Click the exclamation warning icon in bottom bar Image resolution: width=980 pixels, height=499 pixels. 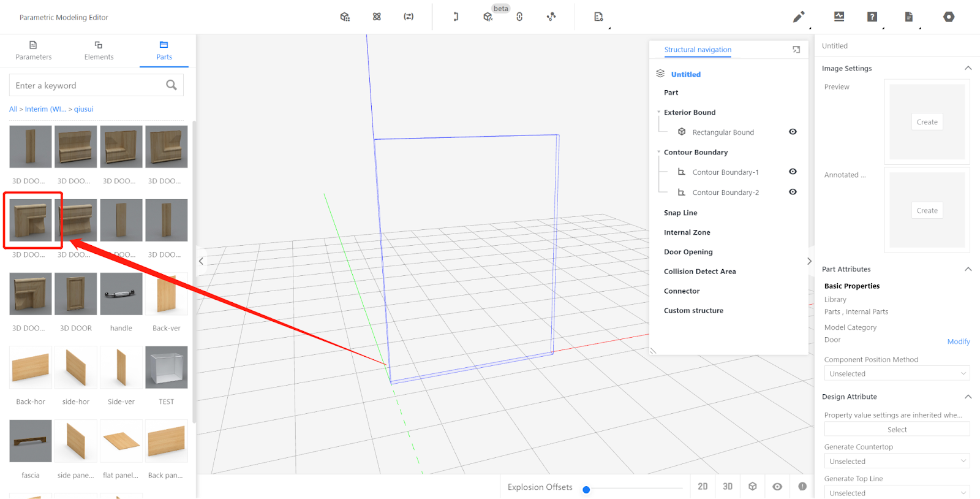[802, 487]
